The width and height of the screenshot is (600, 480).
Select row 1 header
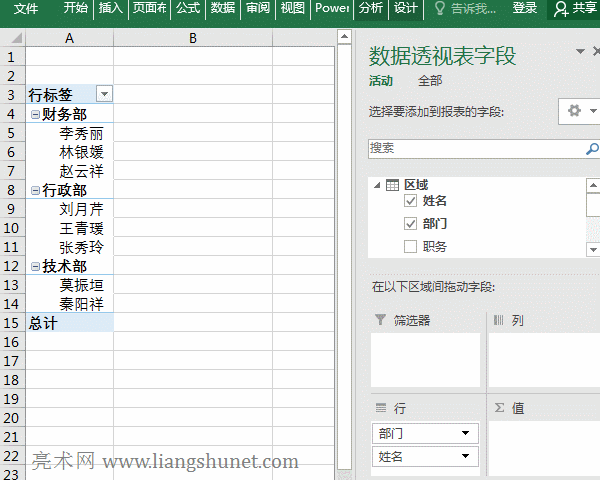[11, 57]
